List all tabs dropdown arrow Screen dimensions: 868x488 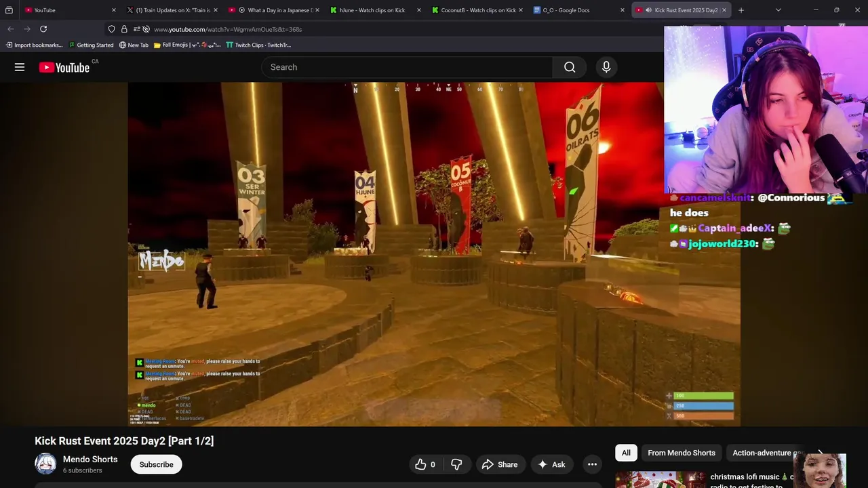point(778,10)
